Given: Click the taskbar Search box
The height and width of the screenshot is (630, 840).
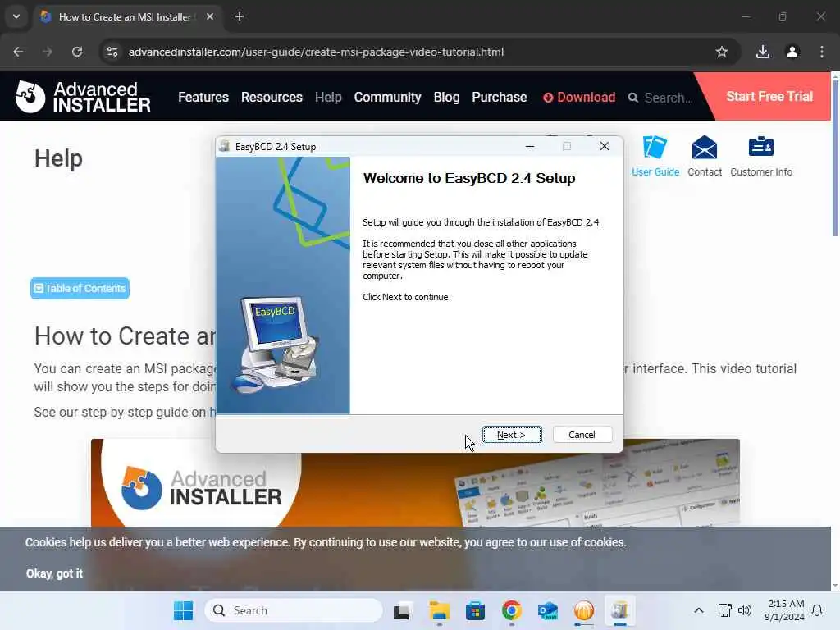Looking at the screenshot, I should click(x=294, y=610).
